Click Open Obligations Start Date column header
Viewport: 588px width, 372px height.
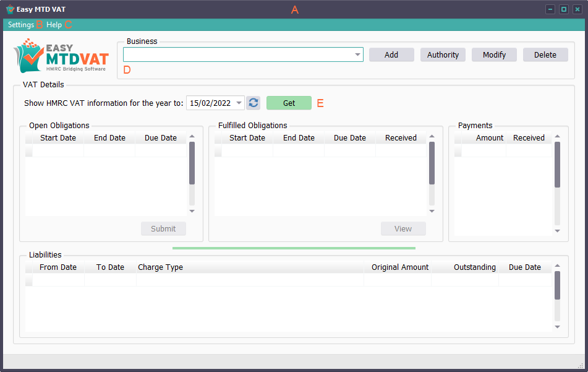click(x=58, y=138)
